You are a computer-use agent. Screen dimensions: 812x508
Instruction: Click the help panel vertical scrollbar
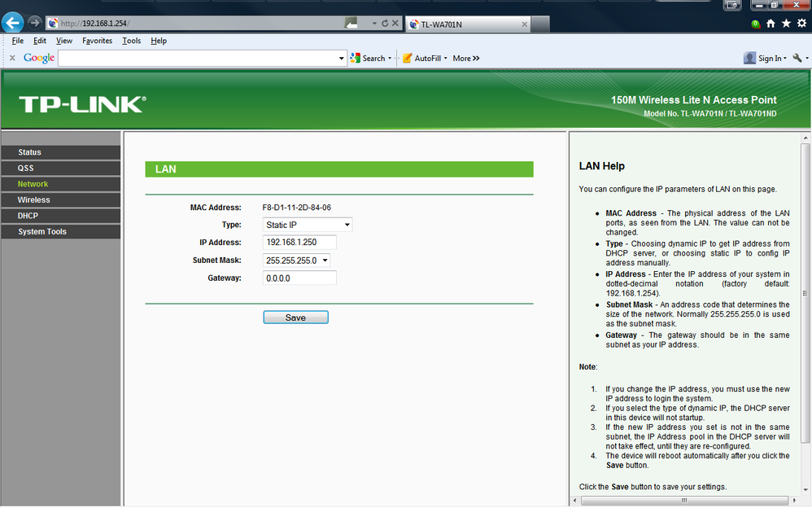tap(805, 293)
